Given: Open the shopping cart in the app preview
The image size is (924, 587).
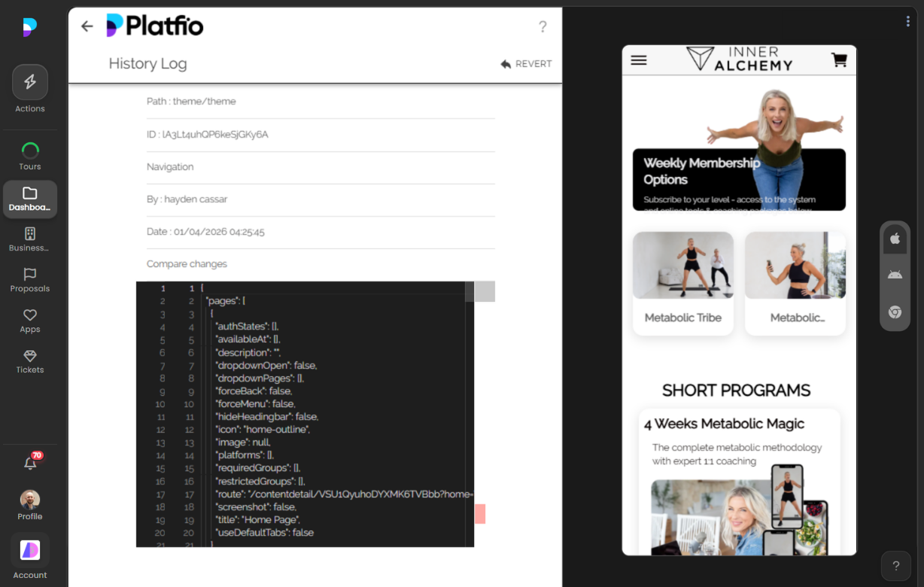Looking at the screenshot, I should (x=839, y=59).
